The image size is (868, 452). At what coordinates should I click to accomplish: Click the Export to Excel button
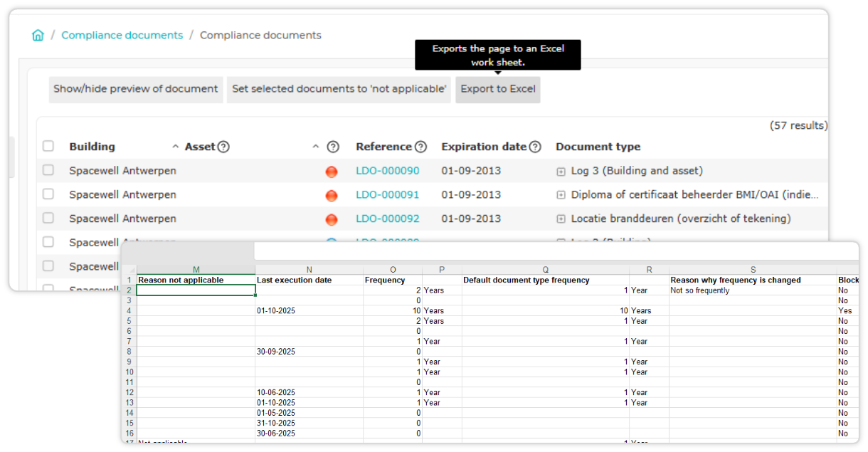tap(498, 90)
